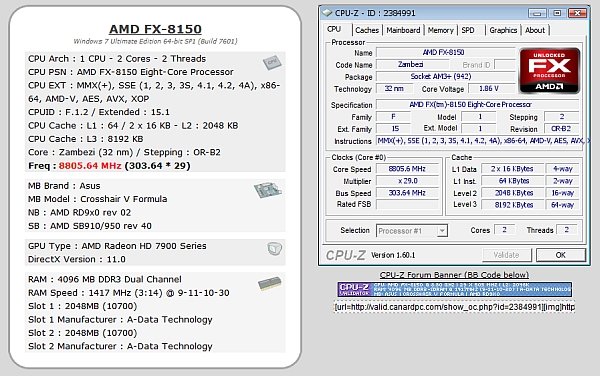Click the CPU chip icon in CPU section
The width and height of the screenshot is (600, 376).
pos(272,62)
